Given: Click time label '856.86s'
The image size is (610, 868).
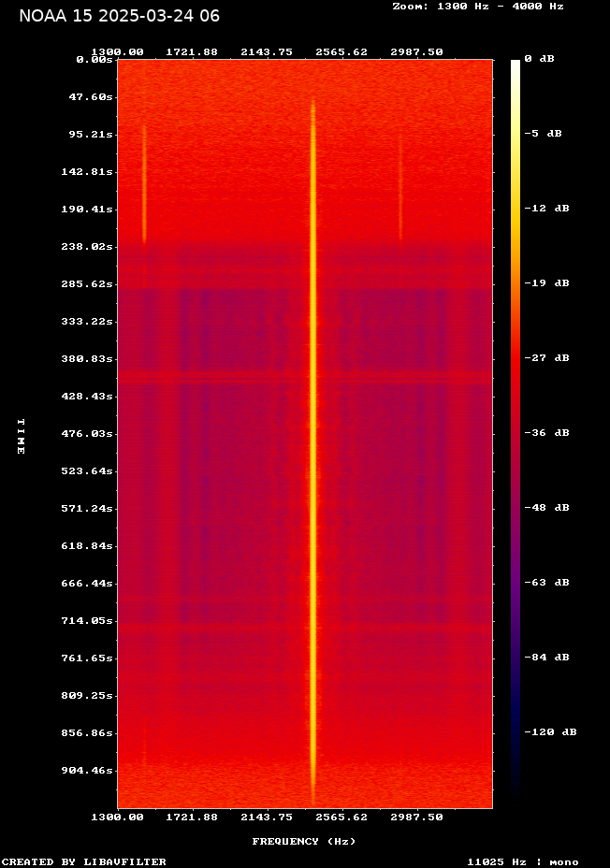Looking at the screenshot, I should tap(87, 733).
